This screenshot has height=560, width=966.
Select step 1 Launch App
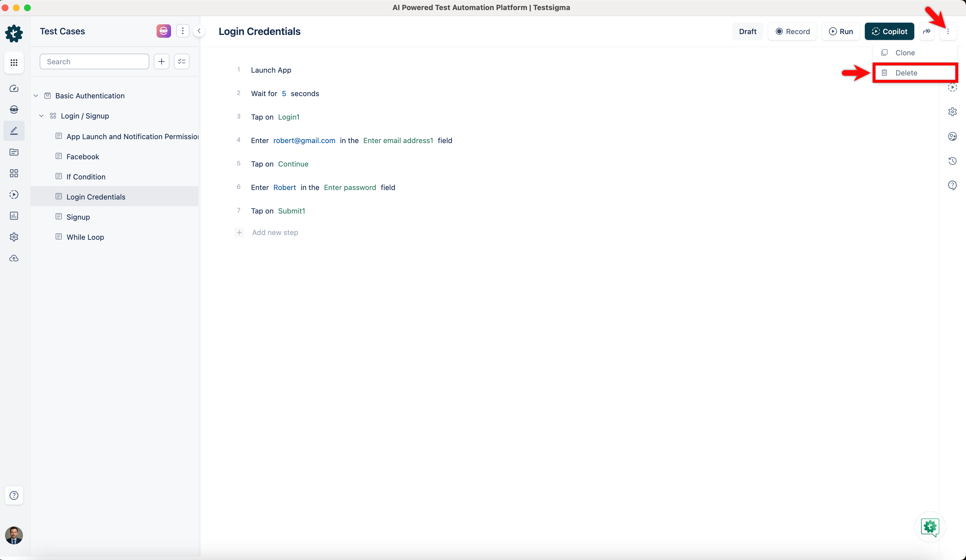271,70
